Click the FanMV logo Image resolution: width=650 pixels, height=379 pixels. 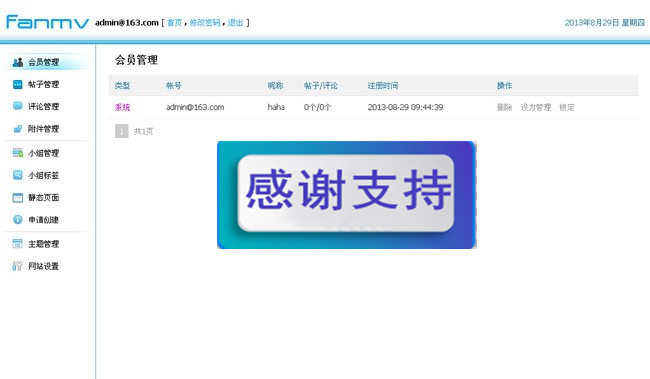click(47, 22)
